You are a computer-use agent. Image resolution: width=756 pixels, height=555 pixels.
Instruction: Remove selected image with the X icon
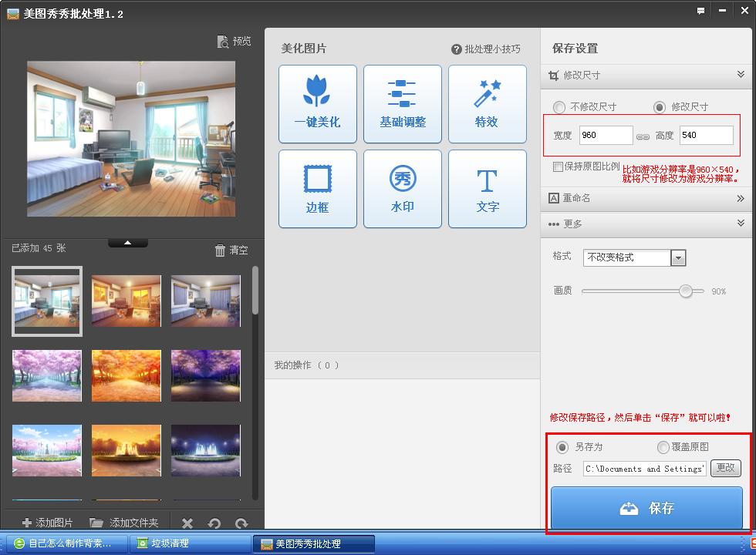click(x=187, y=523)
